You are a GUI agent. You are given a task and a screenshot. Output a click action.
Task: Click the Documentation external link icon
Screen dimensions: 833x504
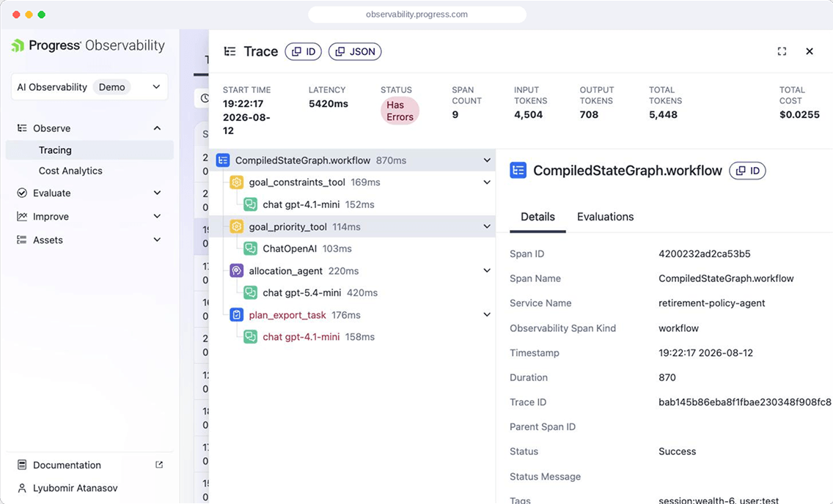pyautogui.click(x=159, y=464)
